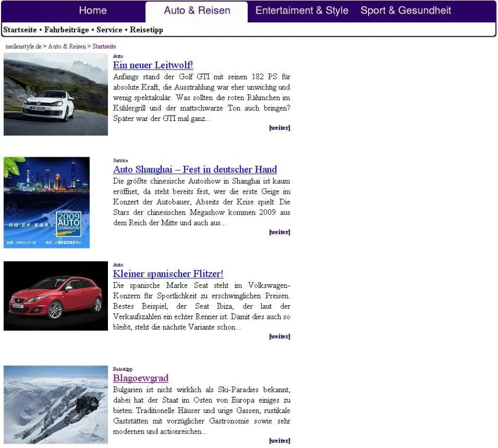Select Service in the submenu bar

(109, 30)
